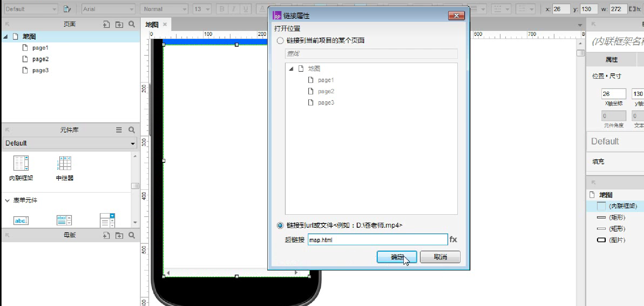
Task: Click the 超链接 input with map.html
Action: (378, 240)
